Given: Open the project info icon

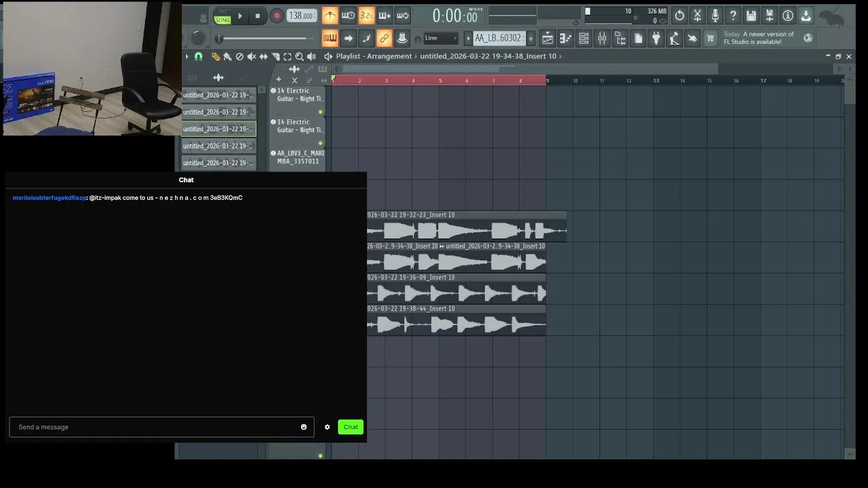Looking at the screenshot, I should (788, 16).
